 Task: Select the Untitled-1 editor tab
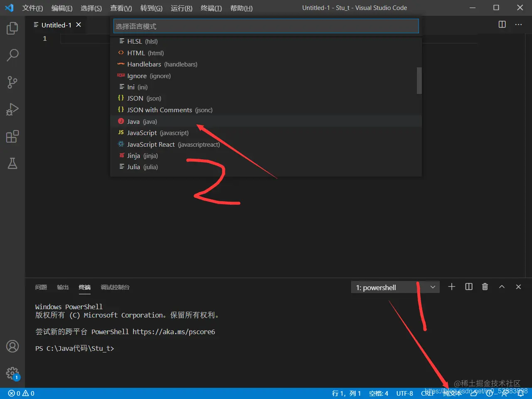(57, 25)
